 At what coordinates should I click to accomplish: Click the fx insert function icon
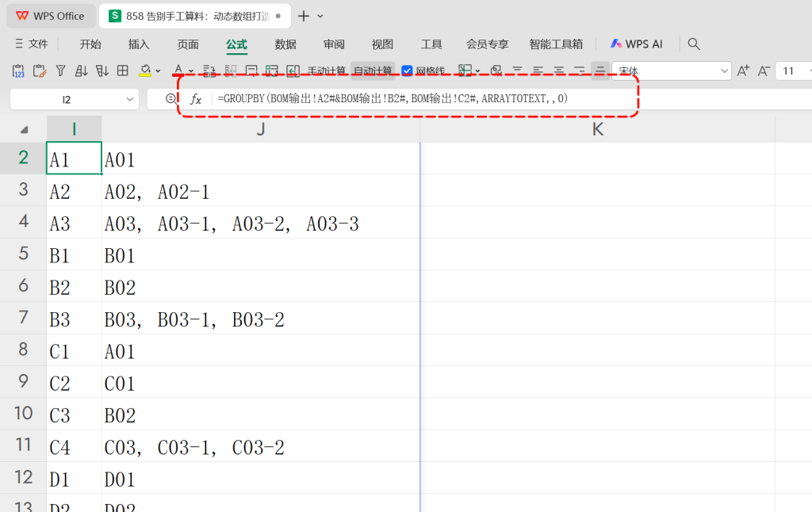click(196, 99)
